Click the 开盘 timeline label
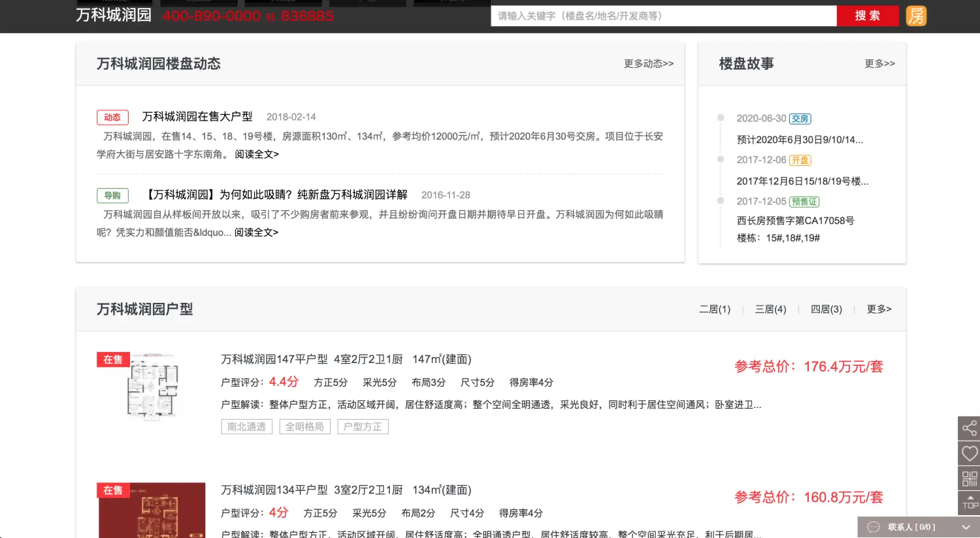 (x=800, y=160)
